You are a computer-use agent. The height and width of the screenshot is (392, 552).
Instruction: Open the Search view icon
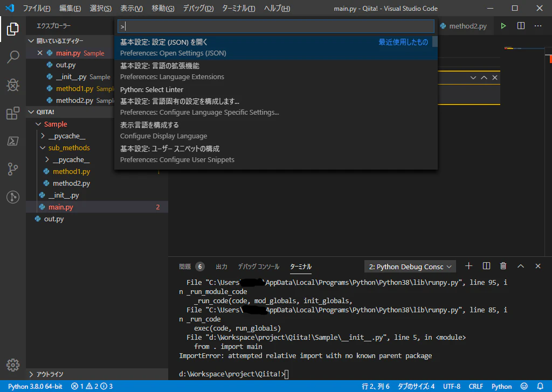click(x=13, y=57)
